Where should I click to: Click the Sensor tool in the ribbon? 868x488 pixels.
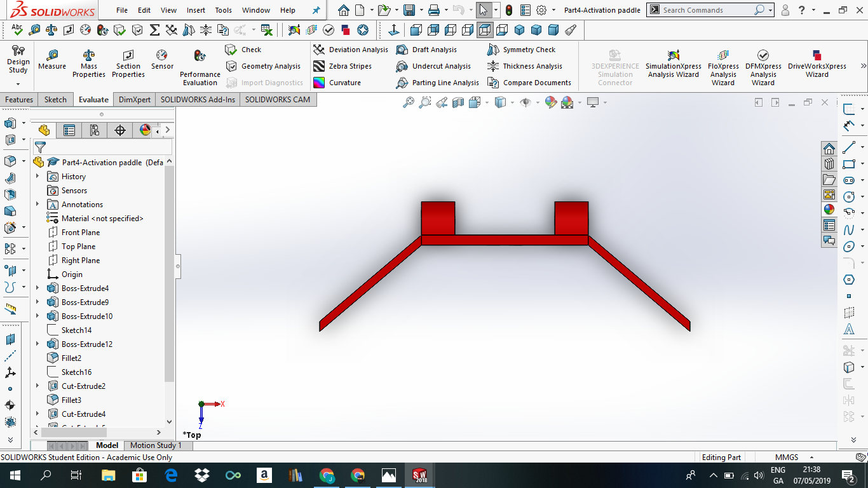162,60
